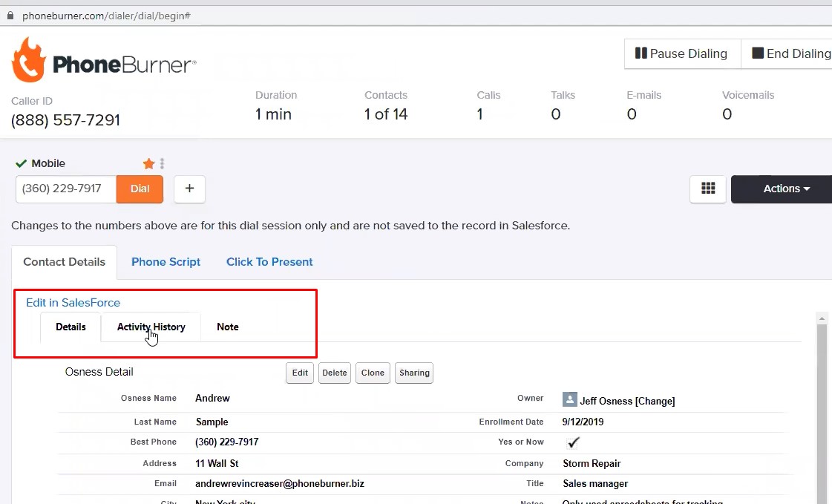Click the Voicemails counter label
The width and height of the screenshot is (832, 504).
(748, 95)
